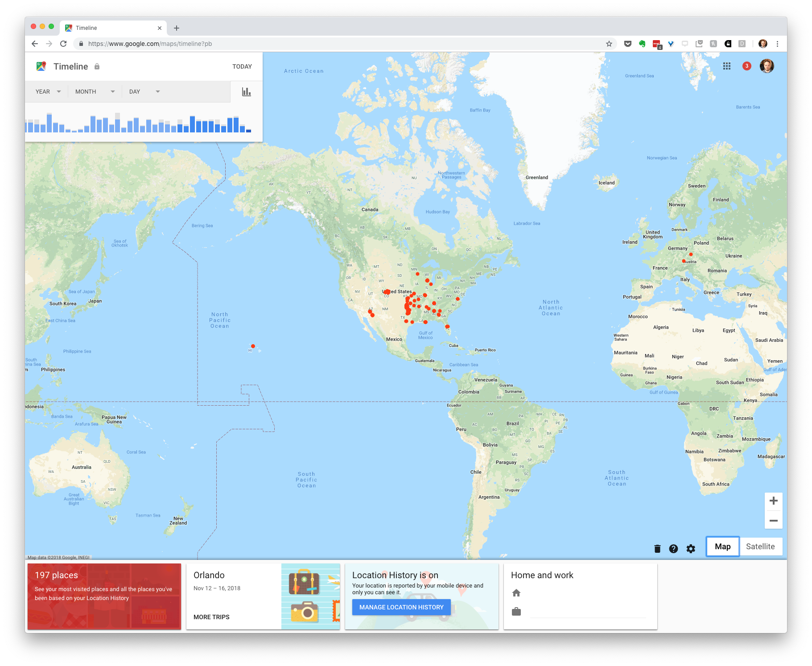Open the activity bar chart view
Image resolution: width=812 pixels, height=666 pixels.
(247, 92)
